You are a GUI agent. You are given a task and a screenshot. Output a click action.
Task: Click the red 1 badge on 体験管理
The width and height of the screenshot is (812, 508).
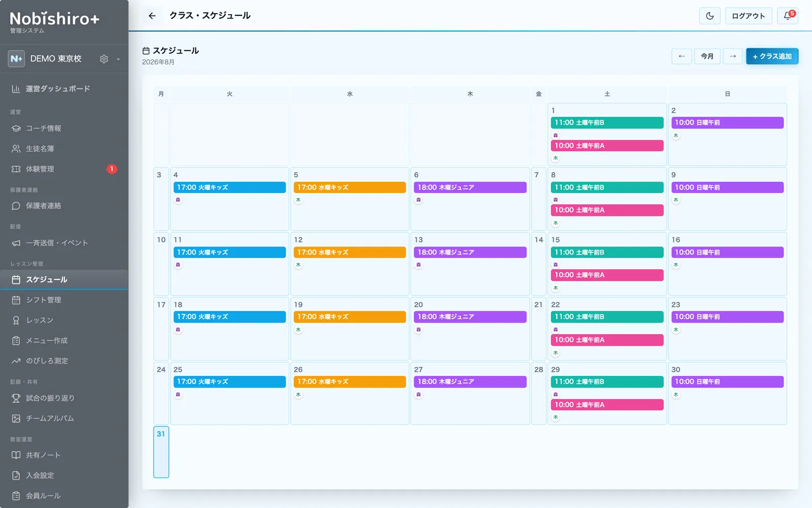tap(112, 169)
